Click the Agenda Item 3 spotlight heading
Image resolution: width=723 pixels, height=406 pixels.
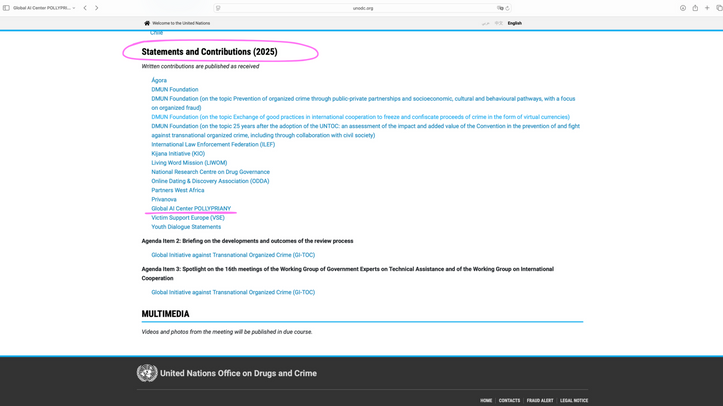[348, 274]
